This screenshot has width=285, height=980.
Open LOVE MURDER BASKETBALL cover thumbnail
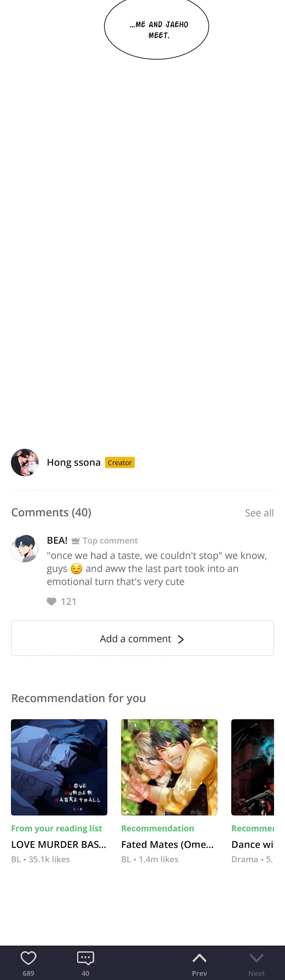coord(59,767)
